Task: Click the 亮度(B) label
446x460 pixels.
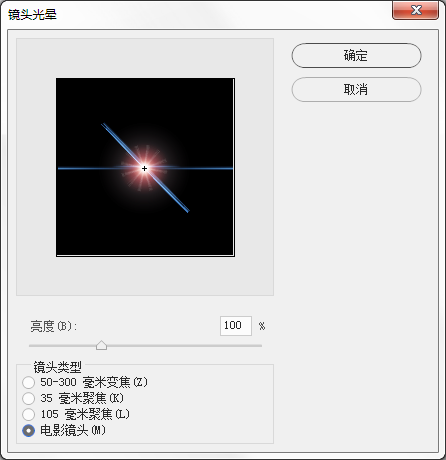Action: [x=54, y=326]
